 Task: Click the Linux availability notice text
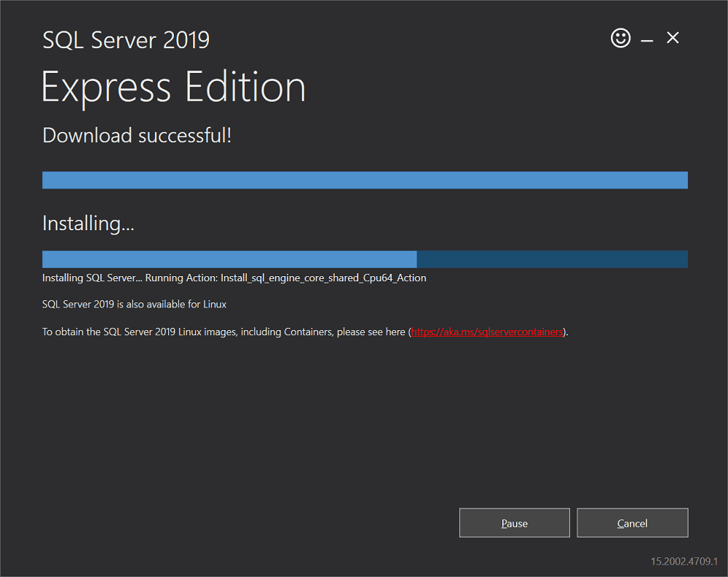[x=135, y=304]
